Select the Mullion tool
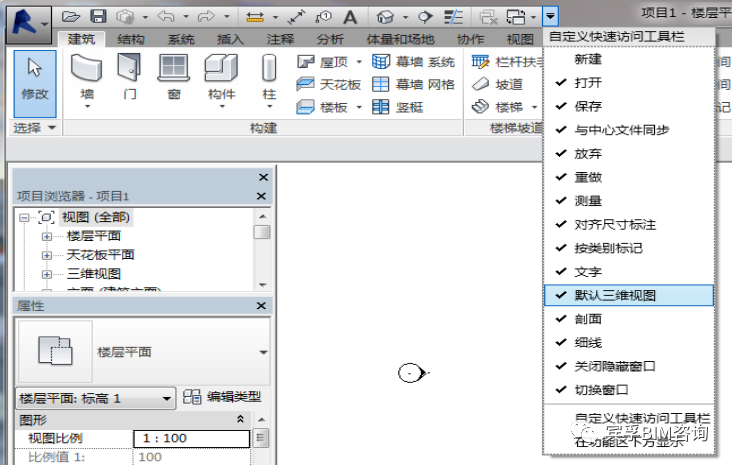This screenshot has width=732, height=465. tap(398, 107)
